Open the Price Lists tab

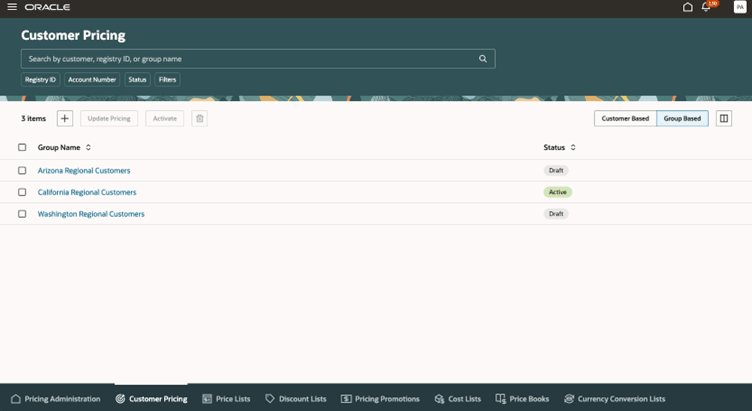226,399
